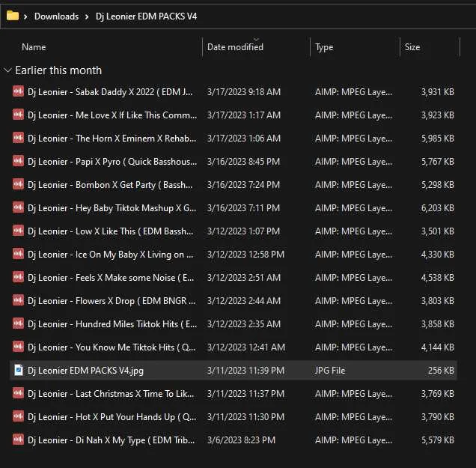Collapse the Earlier this month group
This screenshot has height=468, width=476.
coord(7,70)
